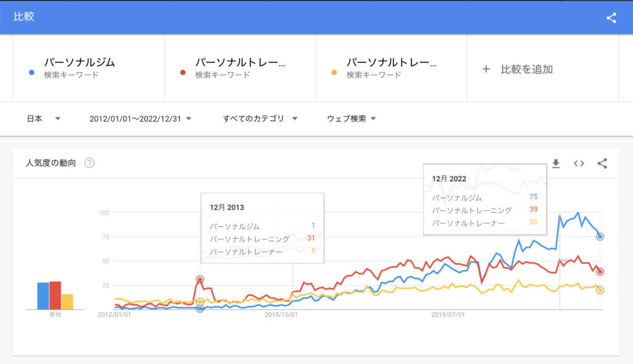Open help icon next to 人気度の動向

[x=90, y=163]
